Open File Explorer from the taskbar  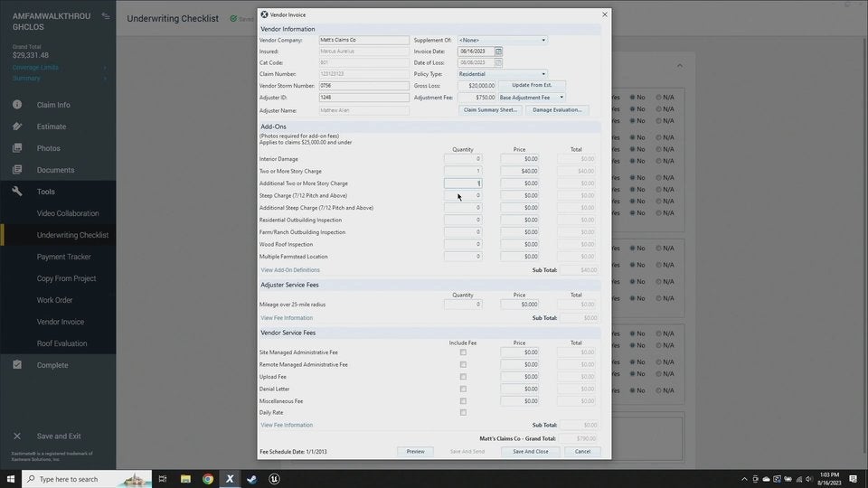tap(185, 479)
